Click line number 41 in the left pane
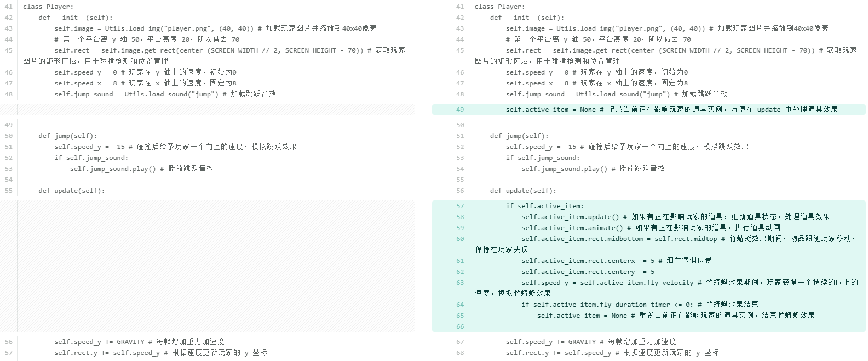Image resolution: width=868 pixels, height=361 pixels. [8, 7]
